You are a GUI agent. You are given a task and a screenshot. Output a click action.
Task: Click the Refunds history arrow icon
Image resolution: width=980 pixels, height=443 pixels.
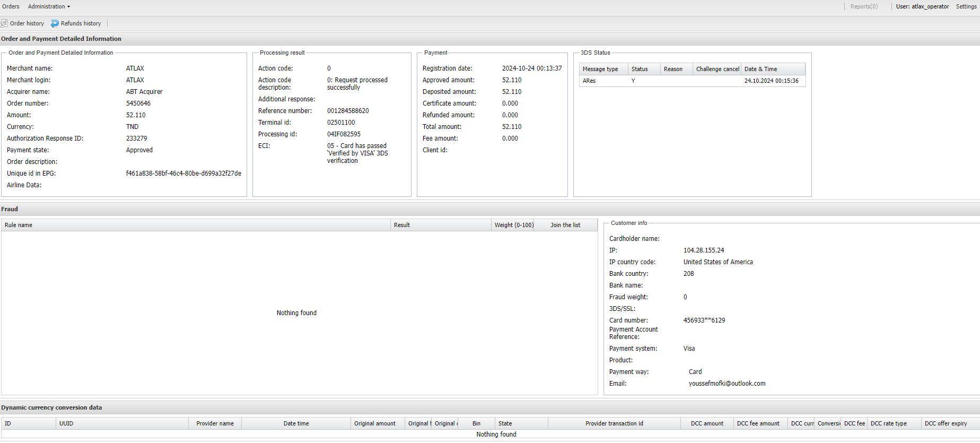pyautogui.click(x=55, y=23)
